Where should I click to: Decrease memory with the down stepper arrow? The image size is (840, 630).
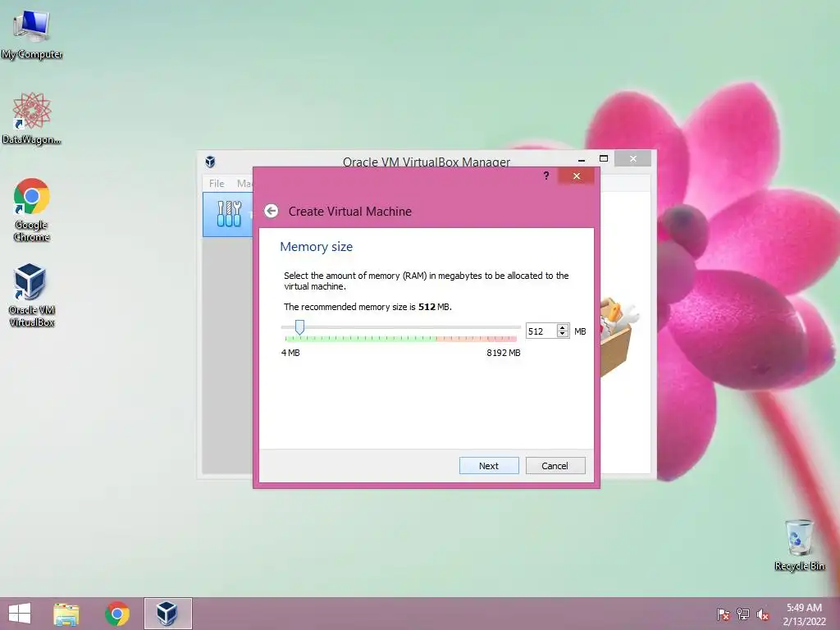tap(563, 335)
